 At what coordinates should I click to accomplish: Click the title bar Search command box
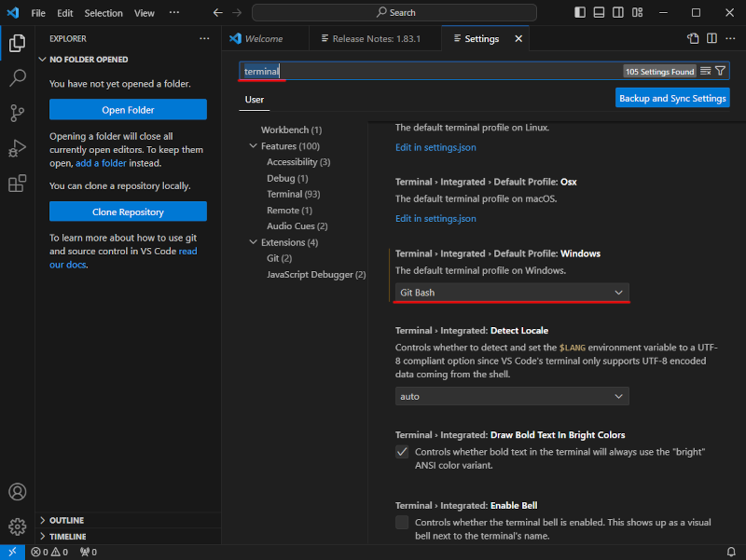click(x=394, y=13)
